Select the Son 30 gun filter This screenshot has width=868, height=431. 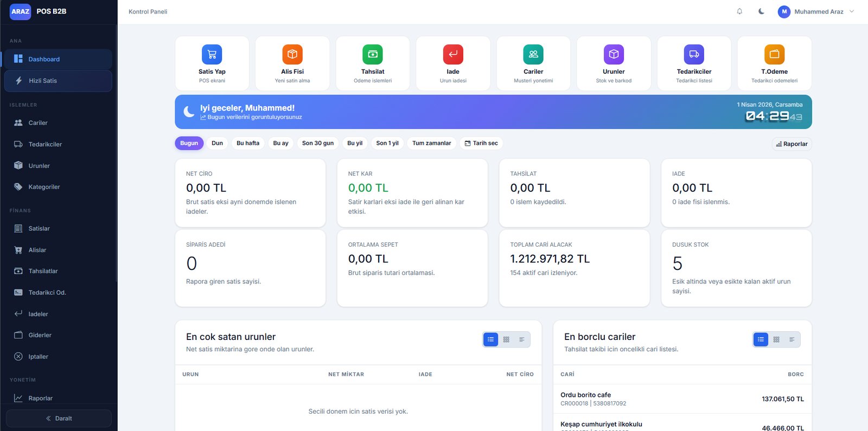[x=318, y=143]
